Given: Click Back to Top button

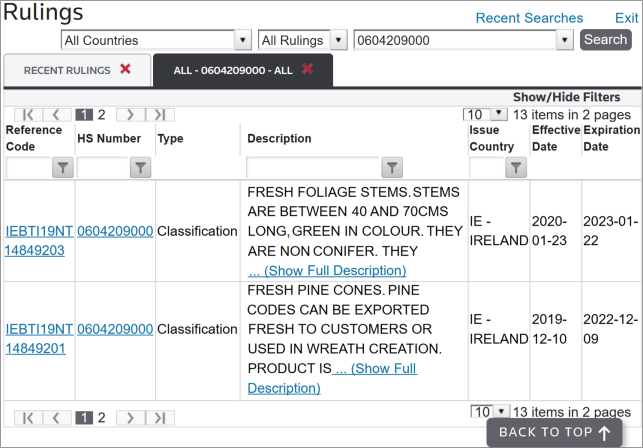Looking at the screenshot, I should 555,432.
